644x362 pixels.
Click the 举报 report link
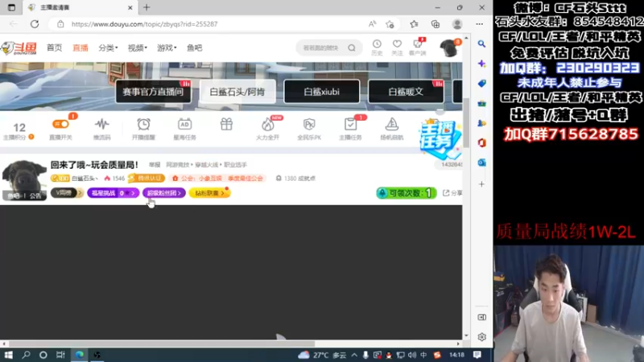[x=155, y=165]
